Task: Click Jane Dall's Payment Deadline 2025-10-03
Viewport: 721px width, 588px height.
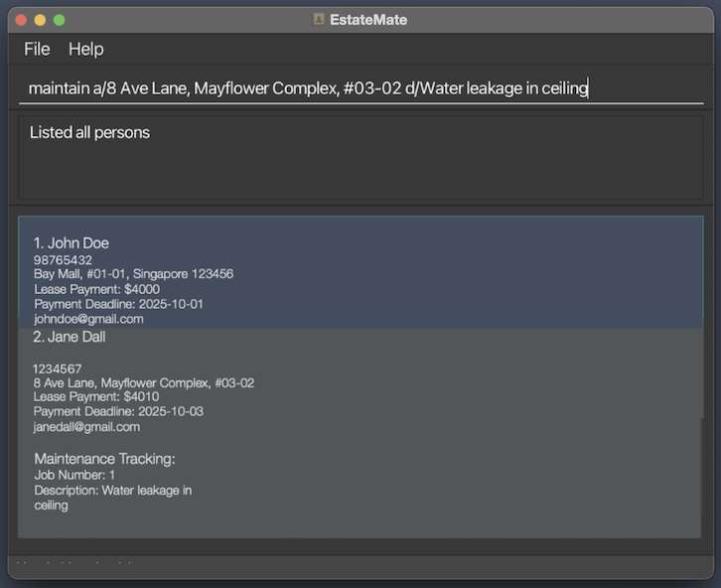Action: (118, 411)
